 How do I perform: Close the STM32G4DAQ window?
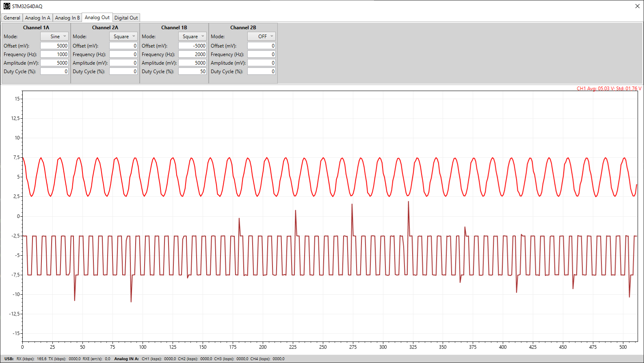[637, 6]
